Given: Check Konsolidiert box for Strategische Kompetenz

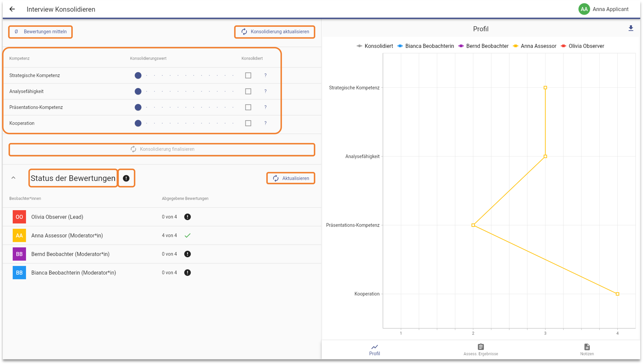Looking at the screenshot, I should pos(248,75).
